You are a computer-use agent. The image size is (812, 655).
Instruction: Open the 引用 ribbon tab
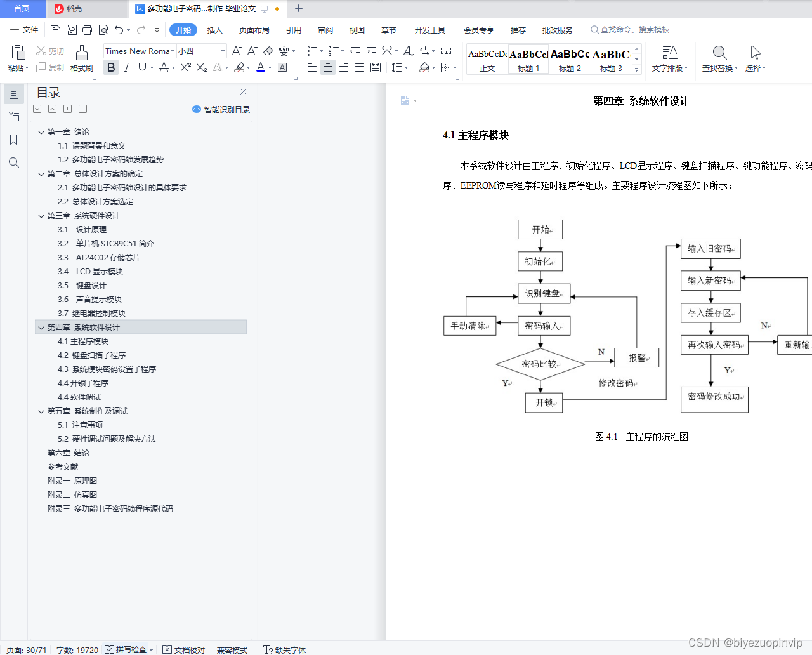click(x=293, y=30)
